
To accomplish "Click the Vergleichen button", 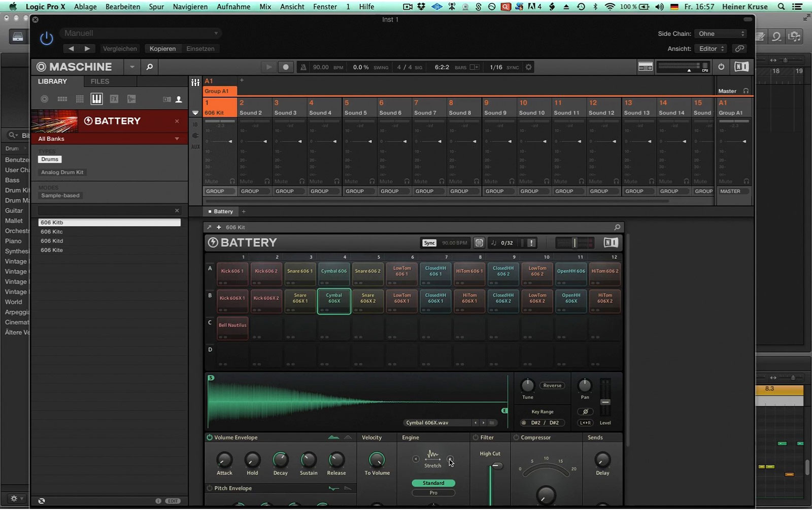I will 120,49.
